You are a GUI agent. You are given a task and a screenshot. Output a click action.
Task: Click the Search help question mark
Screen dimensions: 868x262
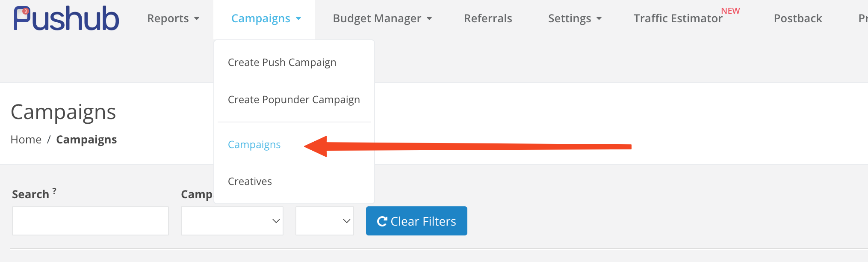click(x=54, y=191)
